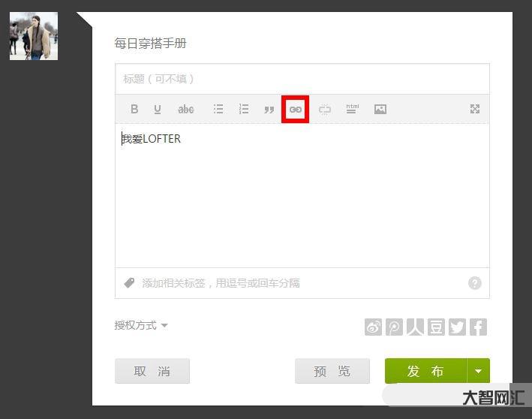The height and width of the screenshot is (419, 532).
Task: Expand the 授权方式 dropdown
Action: point(141,325)
